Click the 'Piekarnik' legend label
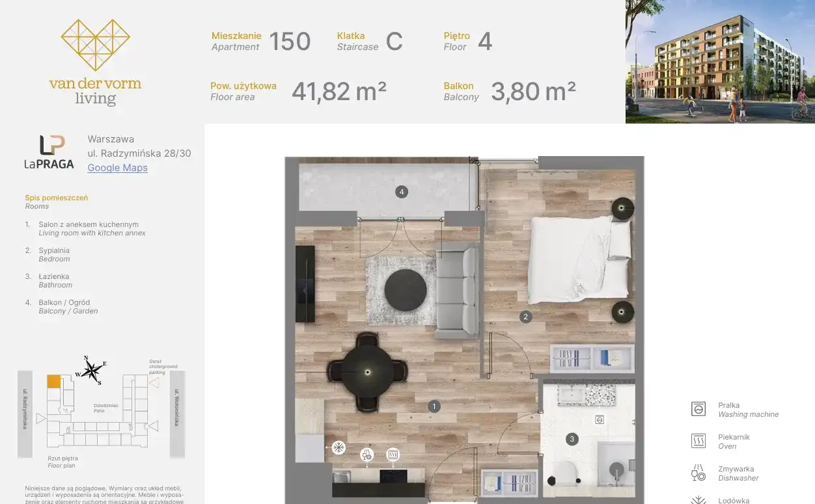This screenshot has width=815, height=504. [734, 437]
